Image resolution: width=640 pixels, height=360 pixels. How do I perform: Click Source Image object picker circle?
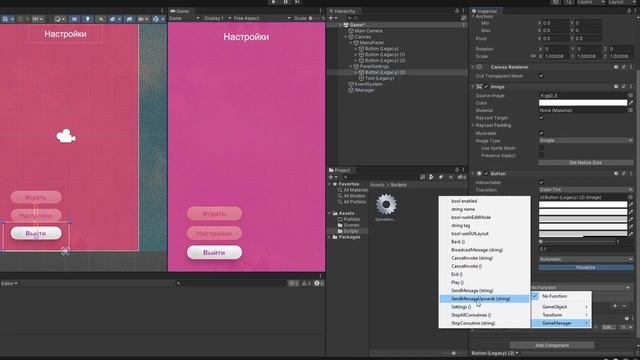click(630, 96)
